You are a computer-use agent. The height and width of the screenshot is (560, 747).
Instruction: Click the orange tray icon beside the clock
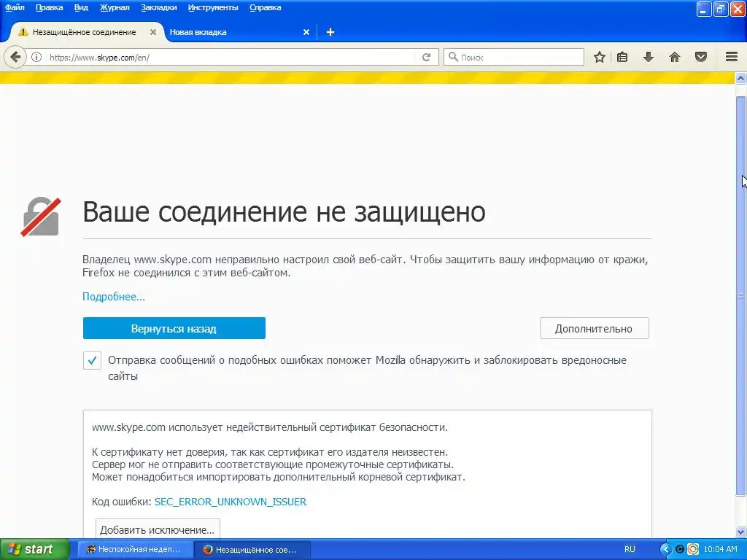pos(693,550)
